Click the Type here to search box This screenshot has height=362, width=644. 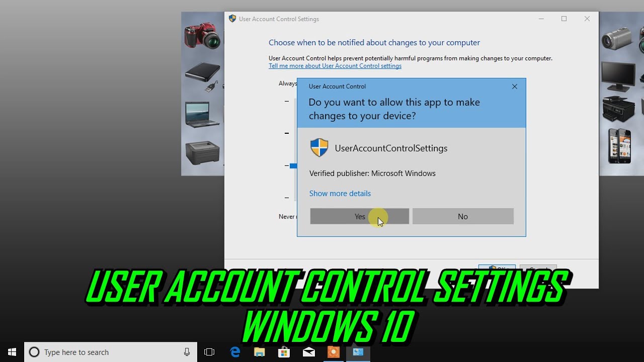click(x=111, y=352)
